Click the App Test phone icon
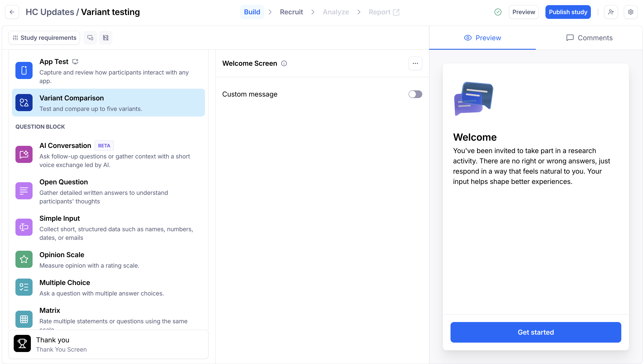The width and height of the screenshot is (644, 364). click(x=24, y=70)
